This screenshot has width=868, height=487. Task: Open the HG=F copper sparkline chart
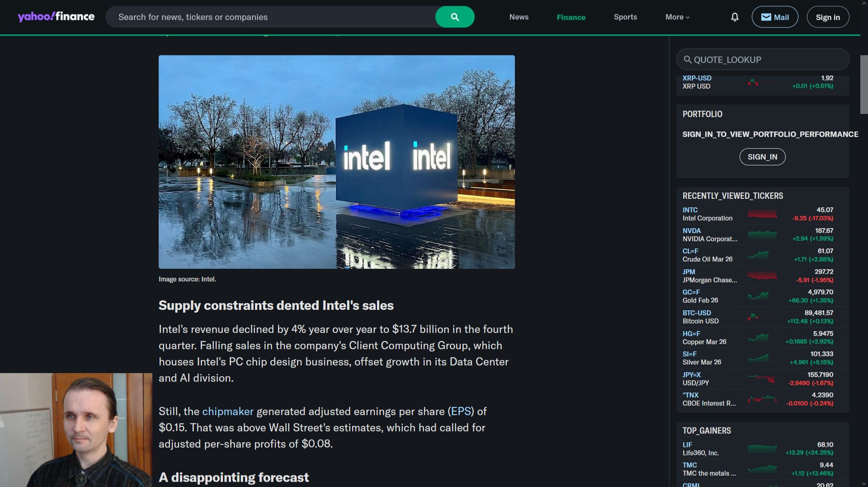point(762,337)
